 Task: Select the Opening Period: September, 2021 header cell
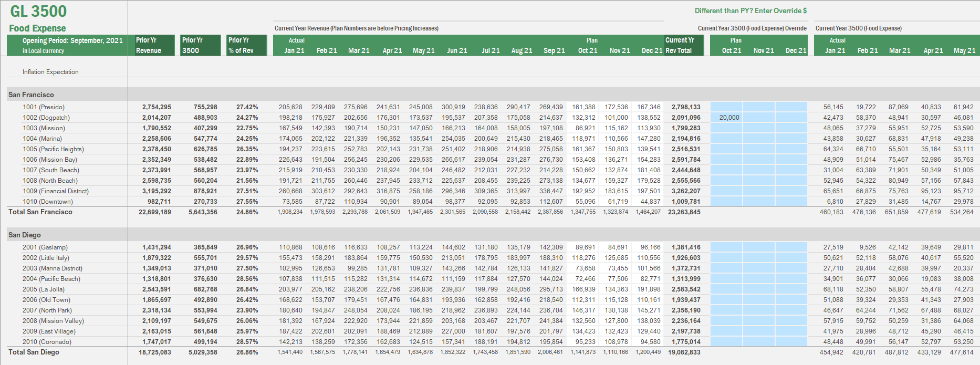click(67, 45)
